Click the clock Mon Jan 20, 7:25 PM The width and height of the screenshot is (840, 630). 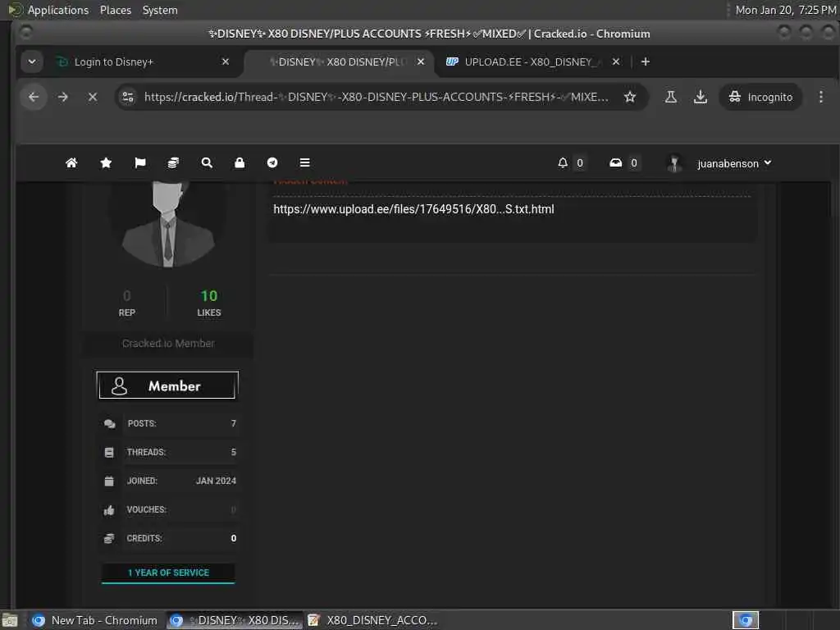point(785,10)
